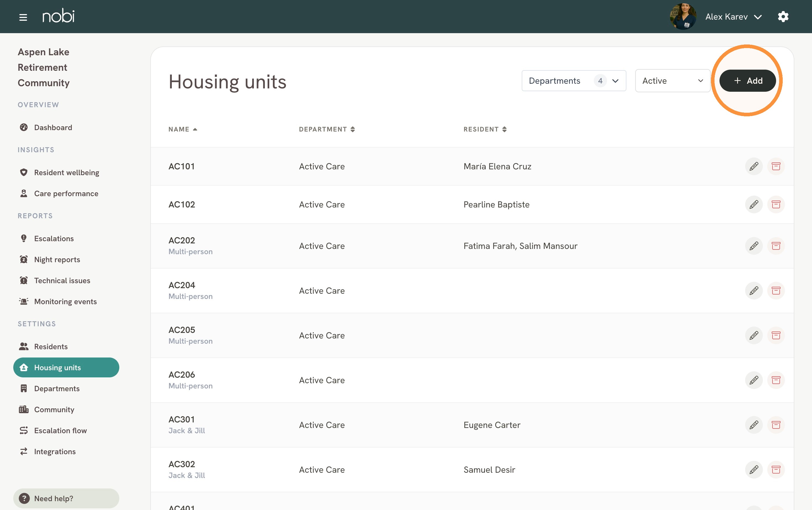Open Care performance insights
Screen dimensions: 812x510
pyautogui.click(x=66, y=194)
